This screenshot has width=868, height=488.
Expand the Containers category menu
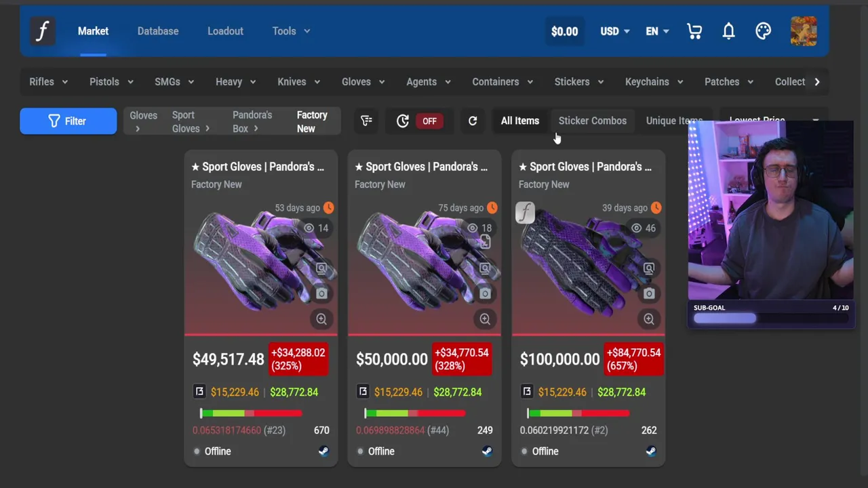pos(502,81)
